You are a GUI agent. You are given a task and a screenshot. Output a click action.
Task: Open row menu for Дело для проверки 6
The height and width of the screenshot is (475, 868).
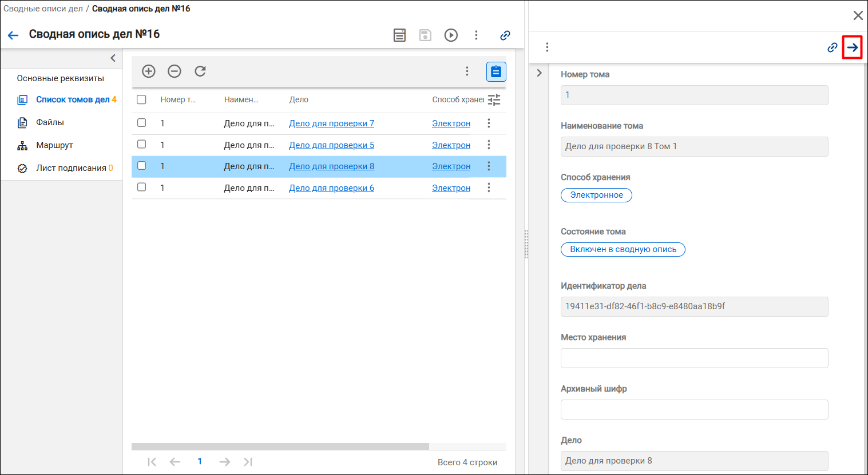[489, 187]
